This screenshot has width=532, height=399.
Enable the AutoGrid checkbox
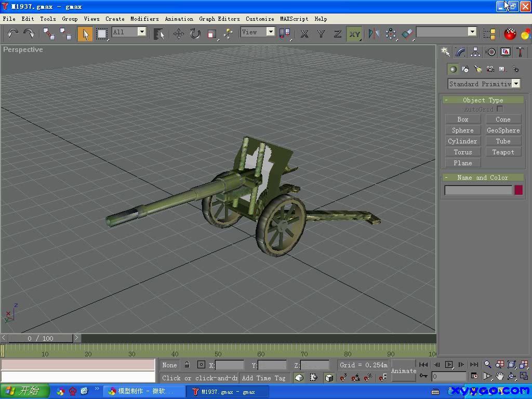tap(500, 109)
